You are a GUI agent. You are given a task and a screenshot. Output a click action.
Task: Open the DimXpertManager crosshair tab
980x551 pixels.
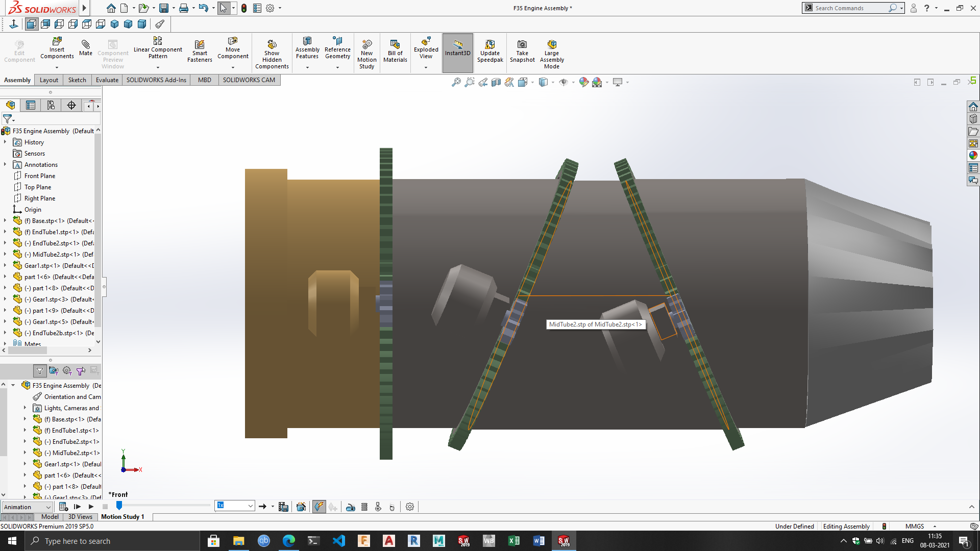[71, 105]
